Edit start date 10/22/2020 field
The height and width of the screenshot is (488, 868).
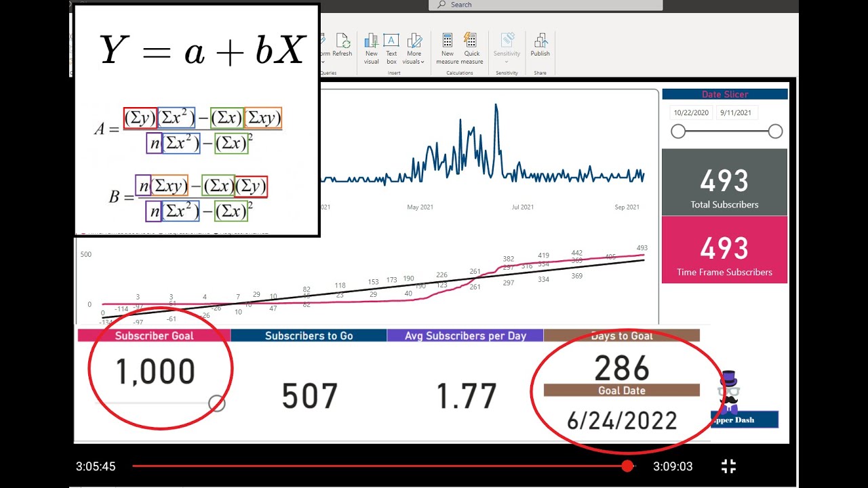pos(690,113)
